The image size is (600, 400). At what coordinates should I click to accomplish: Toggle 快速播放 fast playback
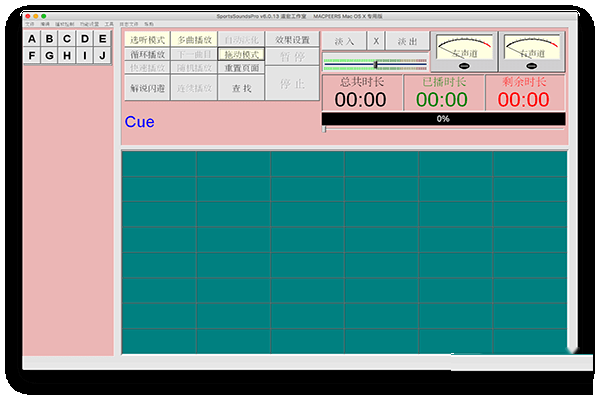(x=147, y=68)
